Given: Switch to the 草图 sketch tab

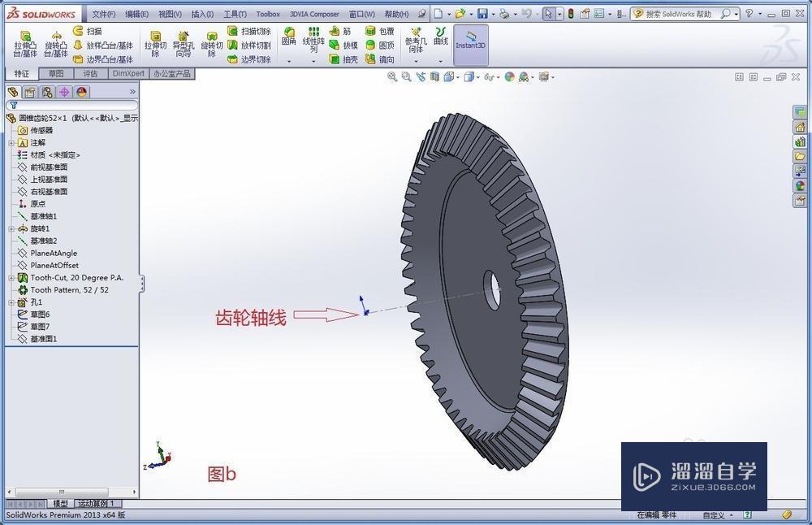Looking at the screenshot, I should (57, 74).
